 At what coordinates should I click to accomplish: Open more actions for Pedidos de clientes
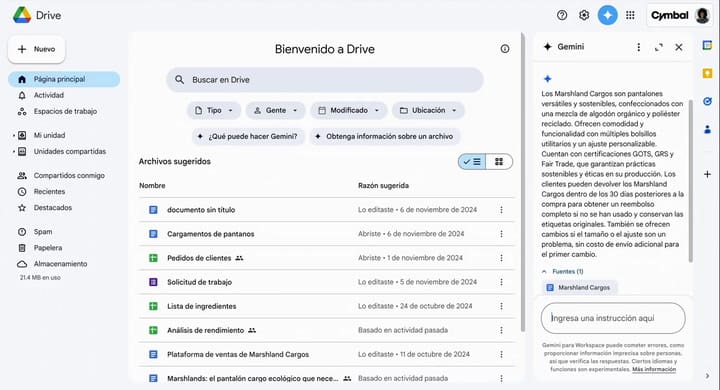(x=501, y=258)
